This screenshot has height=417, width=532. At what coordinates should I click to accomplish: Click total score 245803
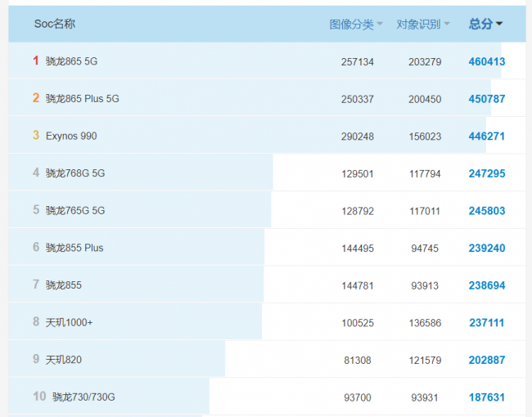coord(487,211)
